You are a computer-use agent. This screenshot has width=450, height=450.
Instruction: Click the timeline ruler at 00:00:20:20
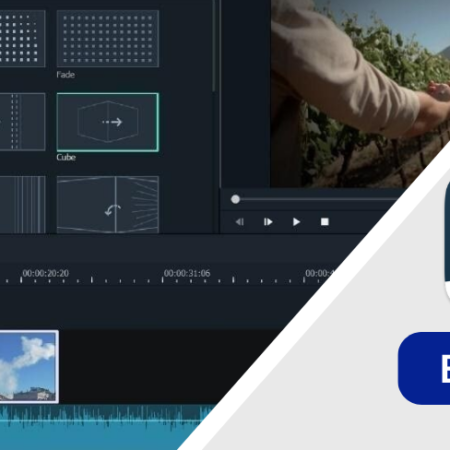click(46, 273)
